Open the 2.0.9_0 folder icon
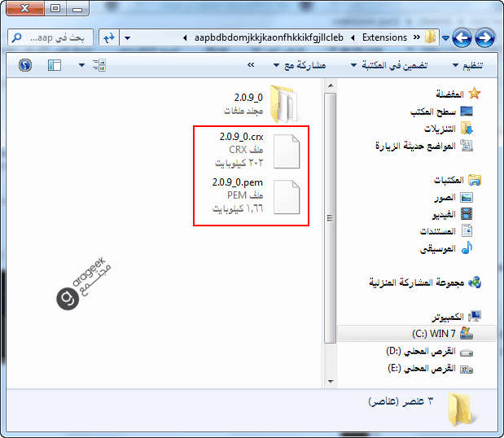 pos(285,102)
